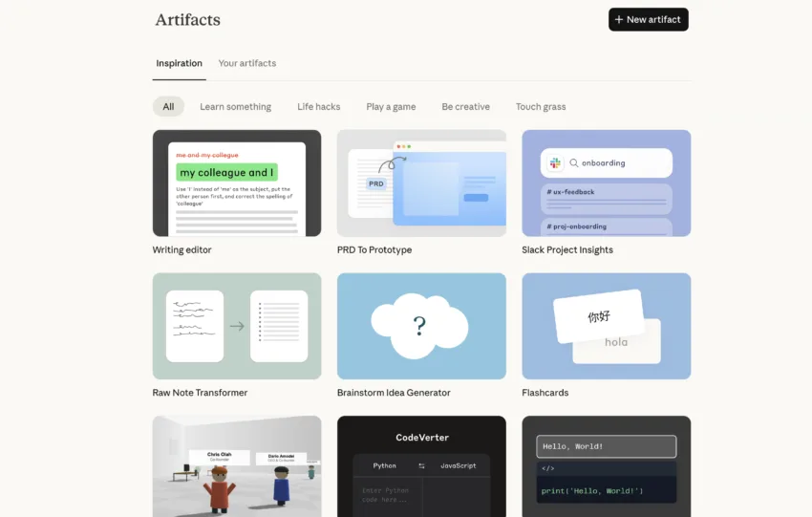Choose the Play a game filter
Screen dimensions: 812x517
(x=391, y=107)
